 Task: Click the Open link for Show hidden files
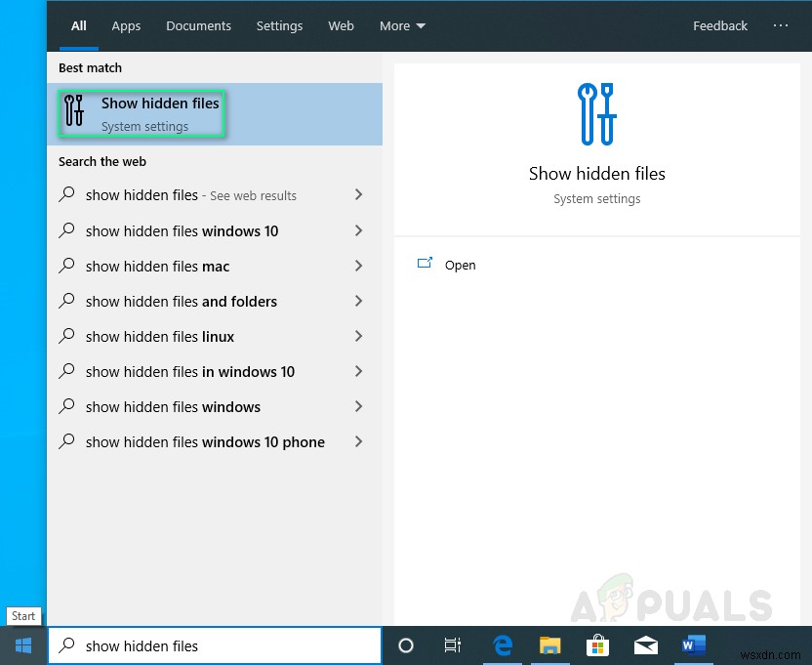tap(460, 265)
